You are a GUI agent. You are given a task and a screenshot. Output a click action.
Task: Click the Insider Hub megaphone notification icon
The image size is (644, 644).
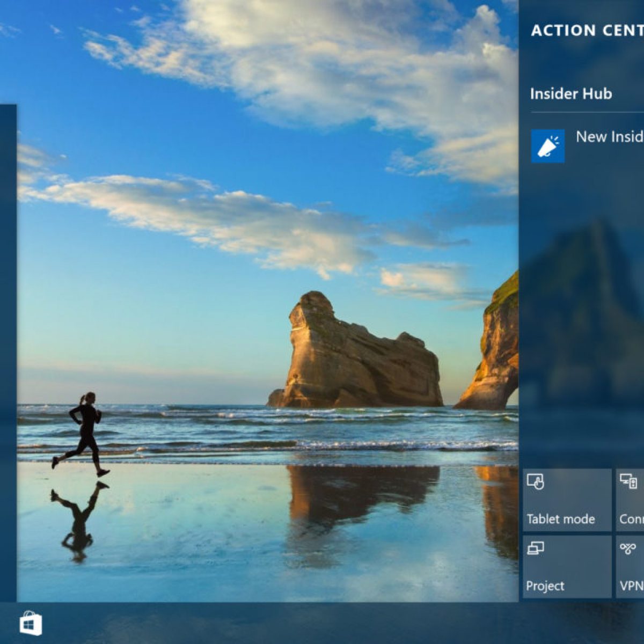click(x=547, y=145)
